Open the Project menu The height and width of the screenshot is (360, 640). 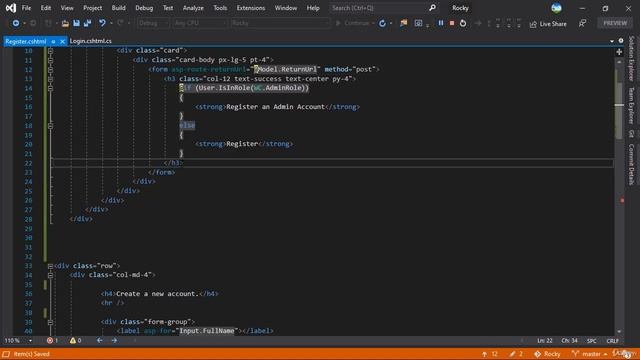[x=93, y=8]
